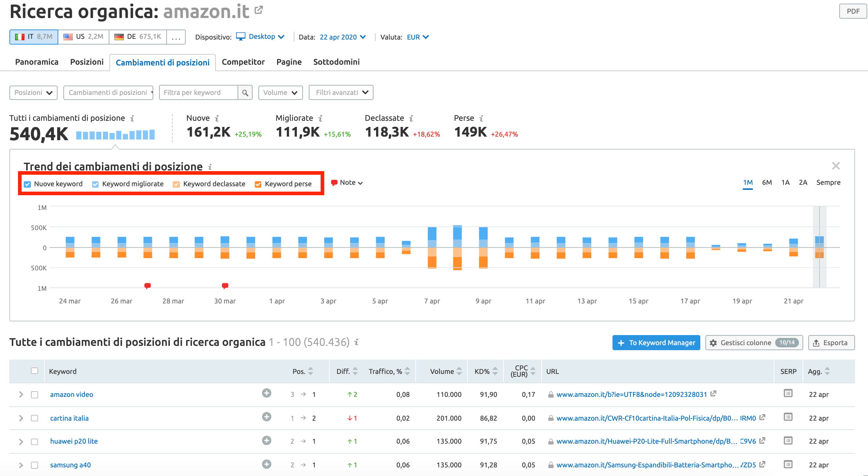
Task: Click add icon for amazon video keyword
Action: [266, 393]
